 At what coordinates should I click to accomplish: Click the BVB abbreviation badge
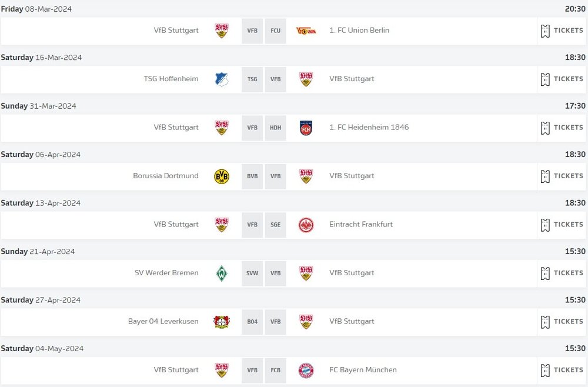click(x=252, y=176)
